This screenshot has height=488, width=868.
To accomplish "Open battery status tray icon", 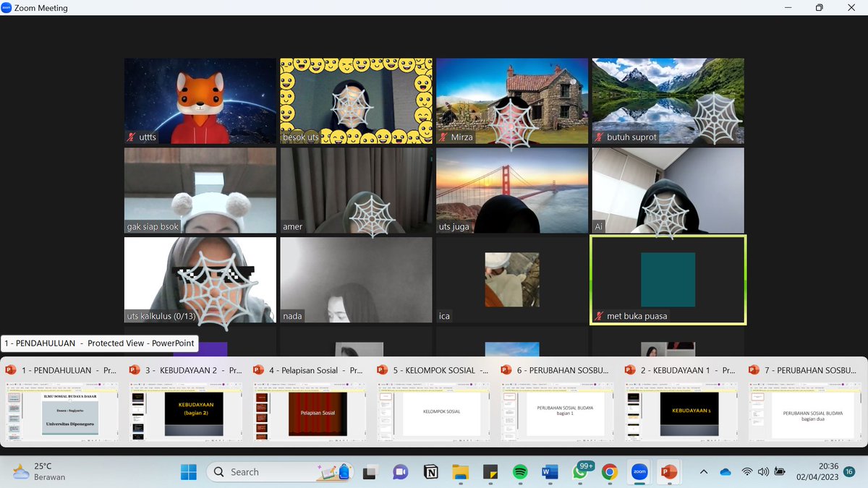I will pyautogui.click(x=780, y=472).
